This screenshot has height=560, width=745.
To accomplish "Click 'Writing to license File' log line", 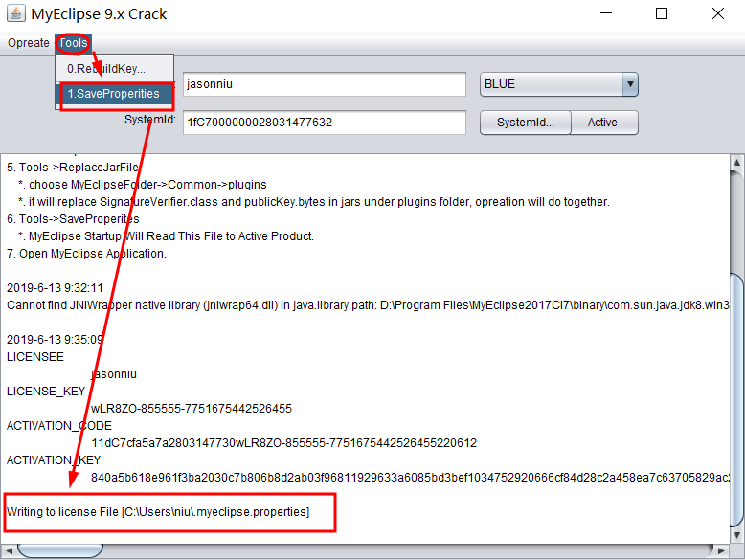I will (158, 512).
